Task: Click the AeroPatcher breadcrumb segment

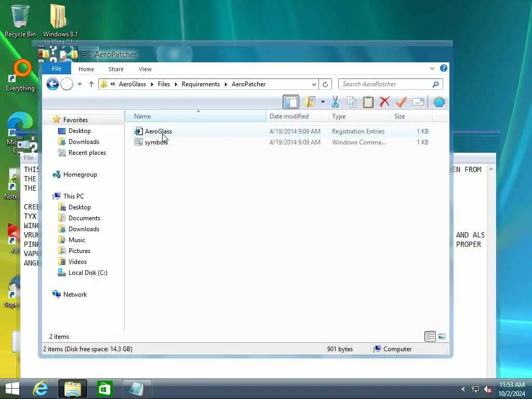Action: pos(249,84)
